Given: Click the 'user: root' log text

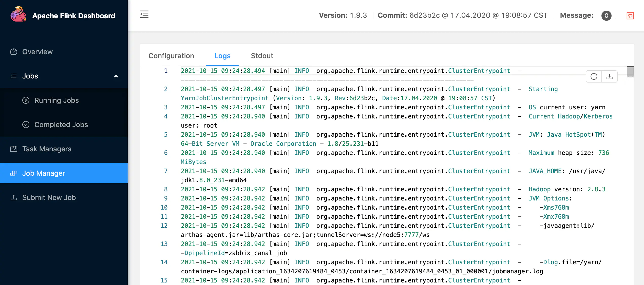Looking at the screenshot, I should click(199, 126).
